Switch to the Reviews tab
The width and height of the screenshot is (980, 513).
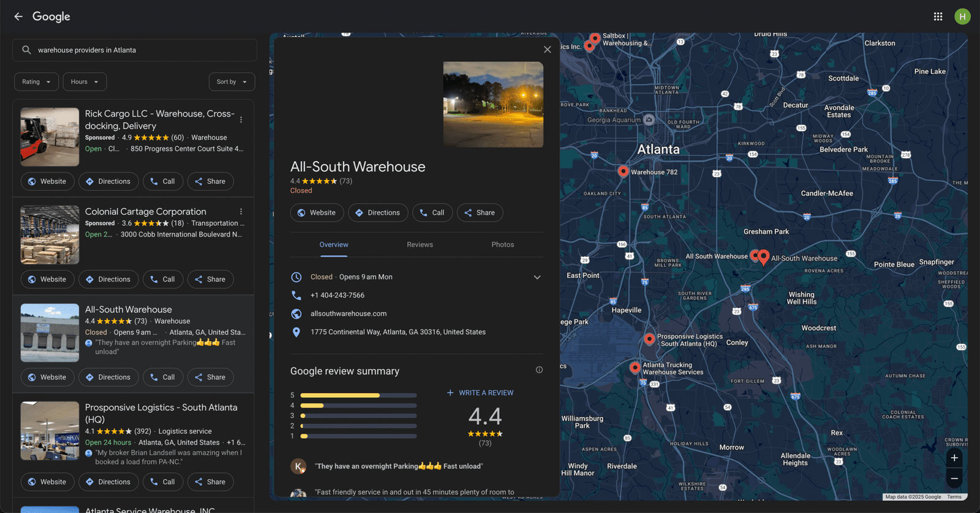point(420,245)
